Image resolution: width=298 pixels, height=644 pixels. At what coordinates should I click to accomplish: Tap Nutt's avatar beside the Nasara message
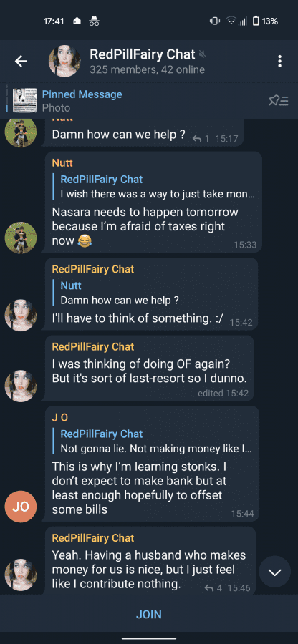click(21, 238)
